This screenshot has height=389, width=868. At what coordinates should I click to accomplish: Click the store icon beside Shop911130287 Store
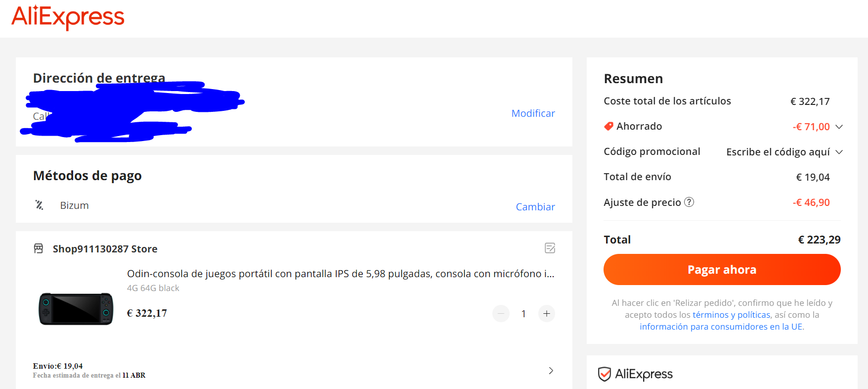click(x=39, y=248)
